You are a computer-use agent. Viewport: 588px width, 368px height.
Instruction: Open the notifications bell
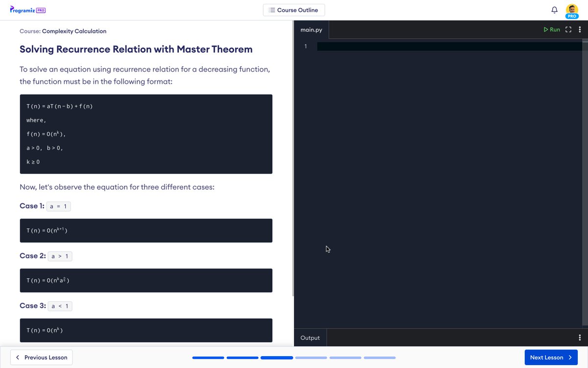pos(555,10)
